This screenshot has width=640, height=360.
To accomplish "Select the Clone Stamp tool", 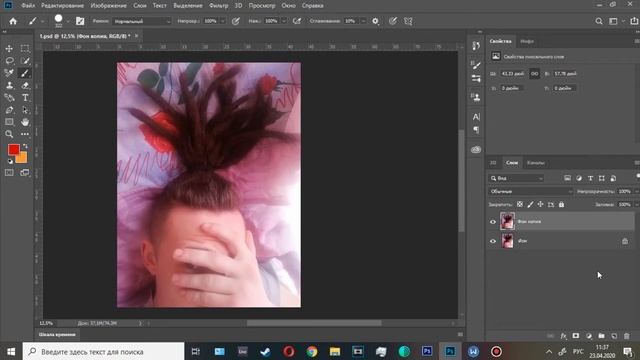I will [9, 85].
